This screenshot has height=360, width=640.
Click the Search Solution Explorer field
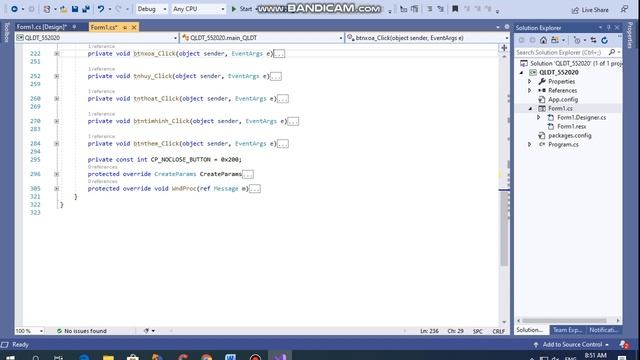tap(561, 52)
